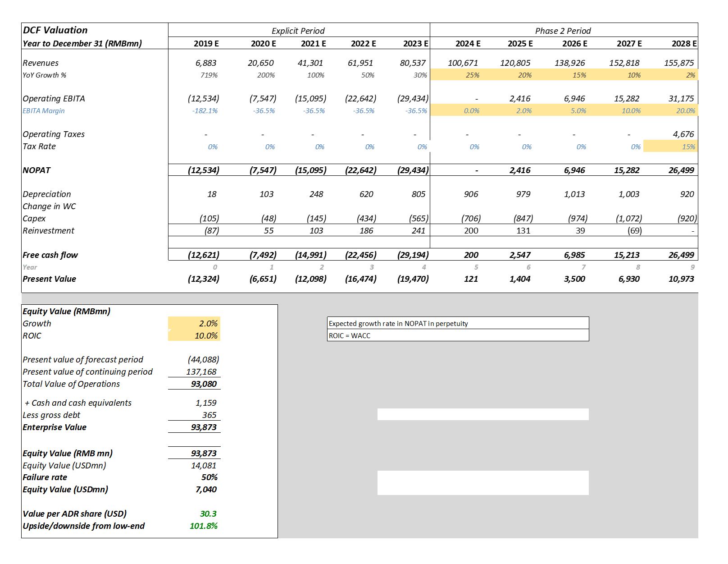Select Equity Value (USDmn) 14,081
728x564 pixels.
(204, 465)
